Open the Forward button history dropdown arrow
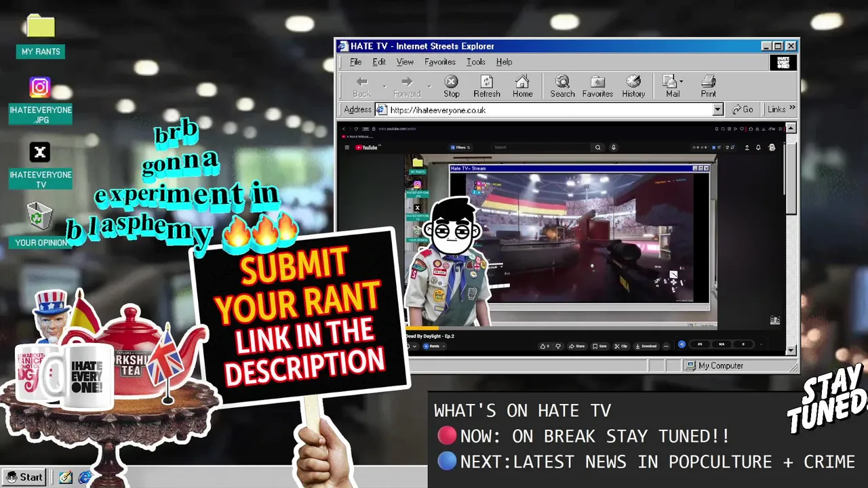This screenshot has height=488, width=868. pyautogui.click(x=429, y=87)
